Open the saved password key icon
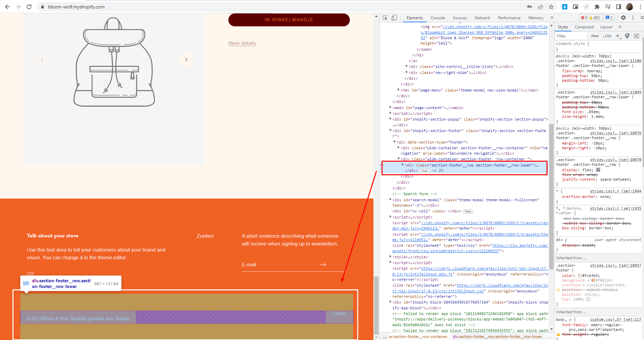Image resolution: width=644 pixels, height=340 pixels. 530,7
